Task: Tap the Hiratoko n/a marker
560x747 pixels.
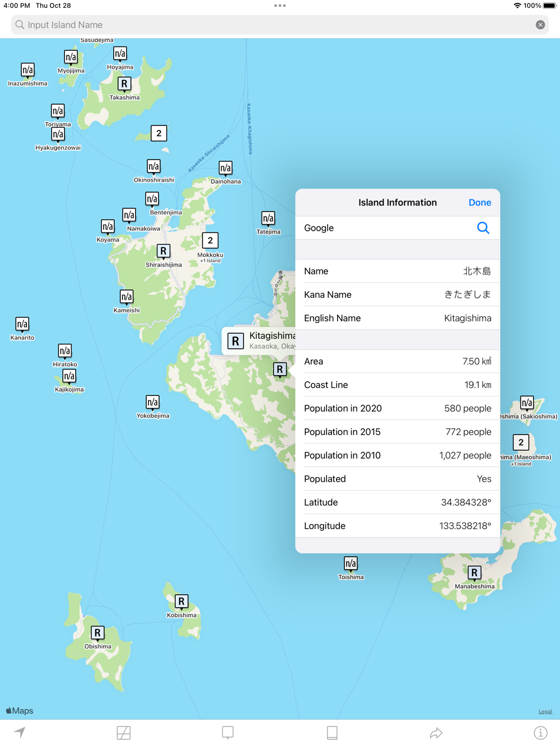Action: (x=64, y=351)
